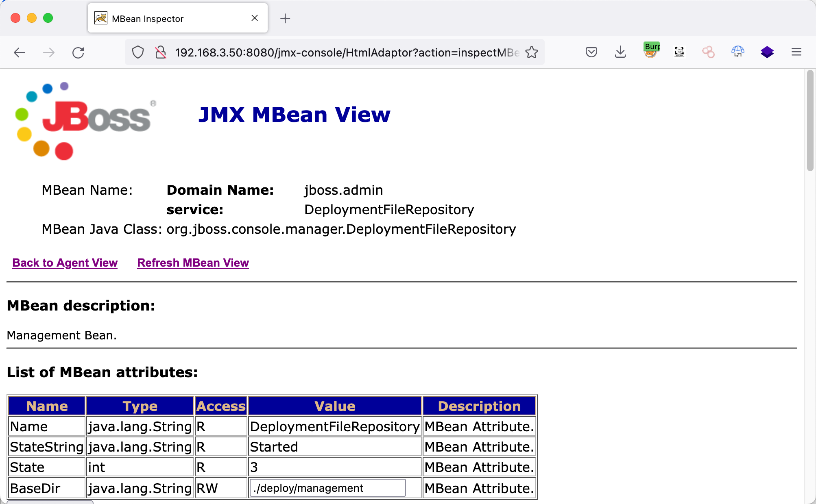Follow the Back to Agent View link

(65, 263)
